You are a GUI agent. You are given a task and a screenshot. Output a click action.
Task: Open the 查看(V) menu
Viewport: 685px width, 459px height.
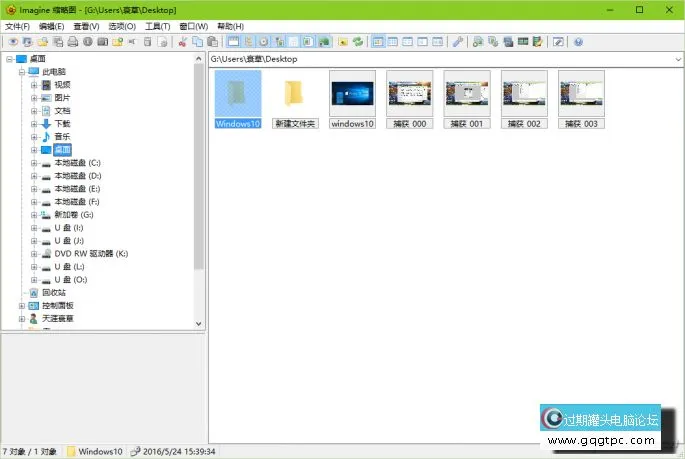(86, 27)
